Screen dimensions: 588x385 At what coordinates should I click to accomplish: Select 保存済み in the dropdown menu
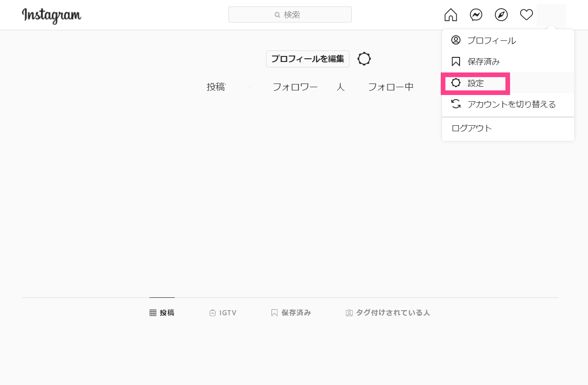tap(508, 61)
